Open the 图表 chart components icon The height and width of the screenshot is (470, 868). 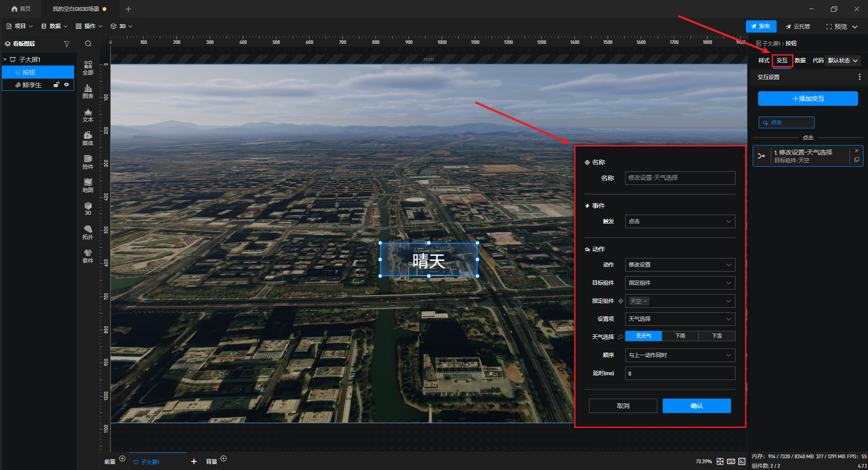pos(88,91)
